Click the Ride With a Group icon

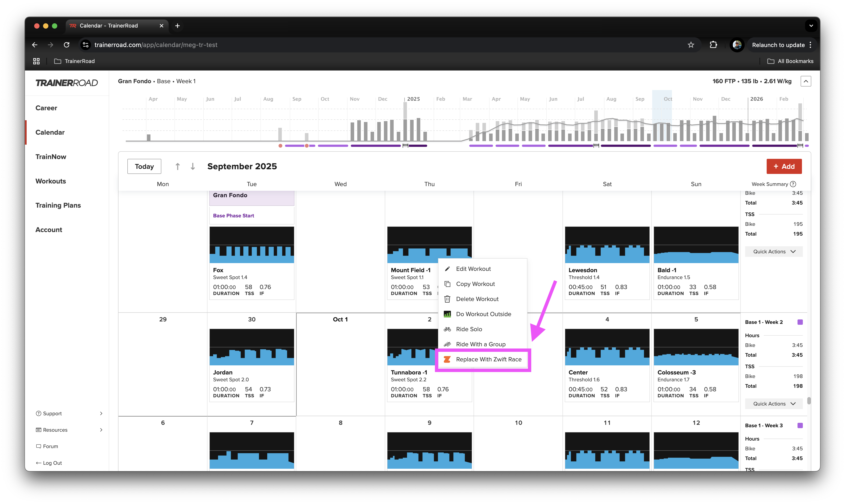click(x=447, y=344)
